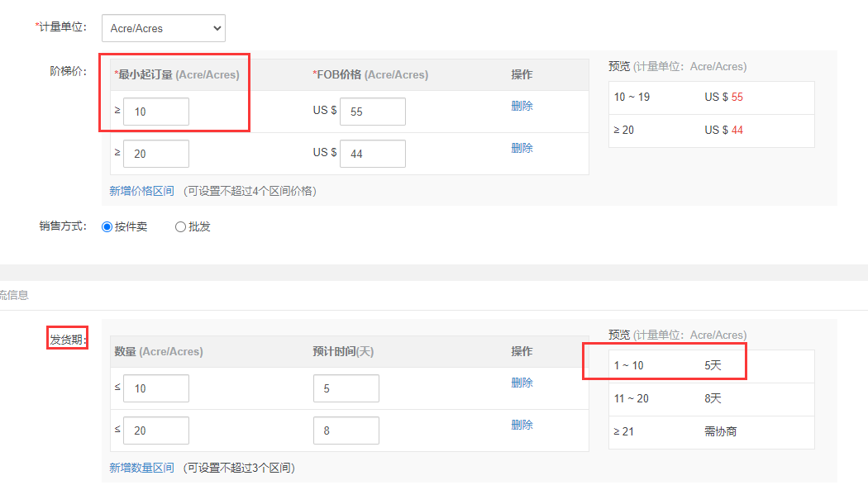Delete the tiered price row with FOB 55
Image resolution: width=868 pixels, height=490 pixels.
[x=522, y=106]
